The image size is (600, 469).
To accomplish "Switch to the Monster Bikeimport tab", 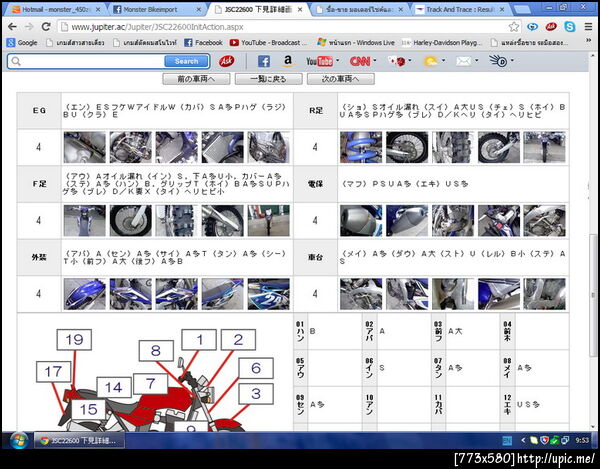I will pos(157,10).
